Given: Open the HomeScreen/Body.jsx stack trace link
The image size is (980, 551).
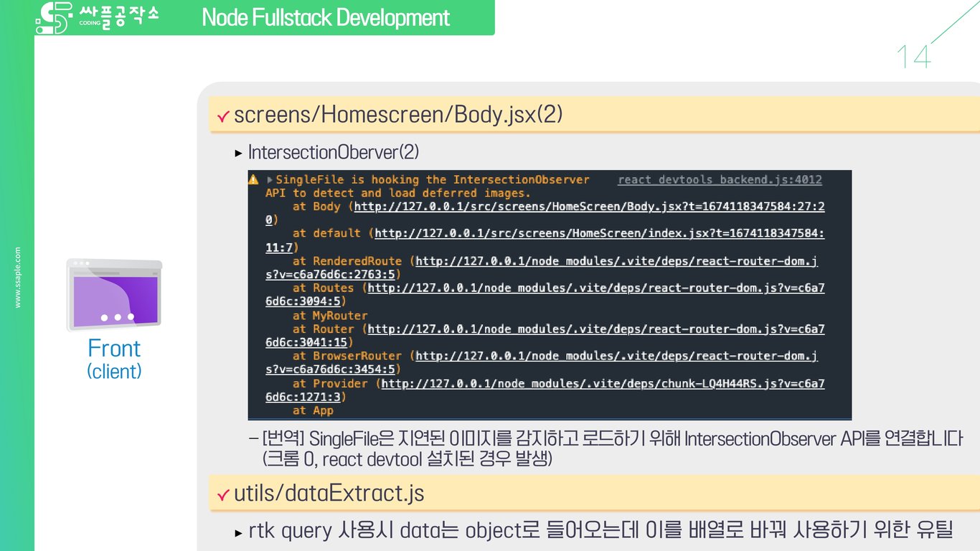Looking at the screenshot, I should [x=545, y=213].
